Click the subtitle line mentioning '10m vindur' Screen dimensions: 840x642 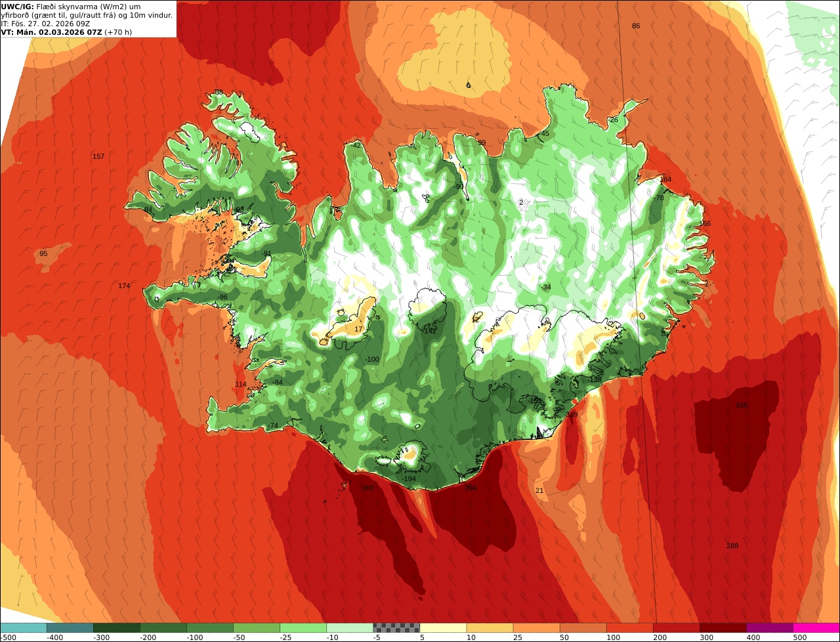87,15
